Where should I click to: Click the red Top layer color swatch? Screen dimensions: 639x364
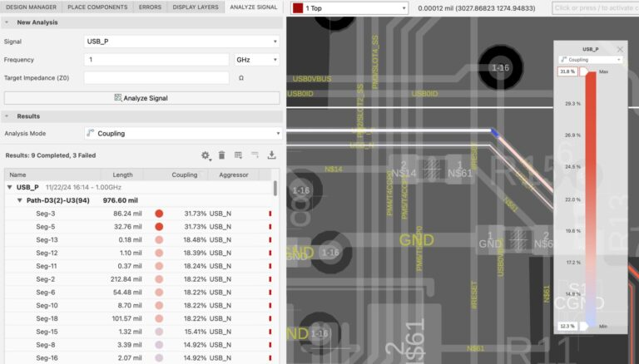[298, 8]
